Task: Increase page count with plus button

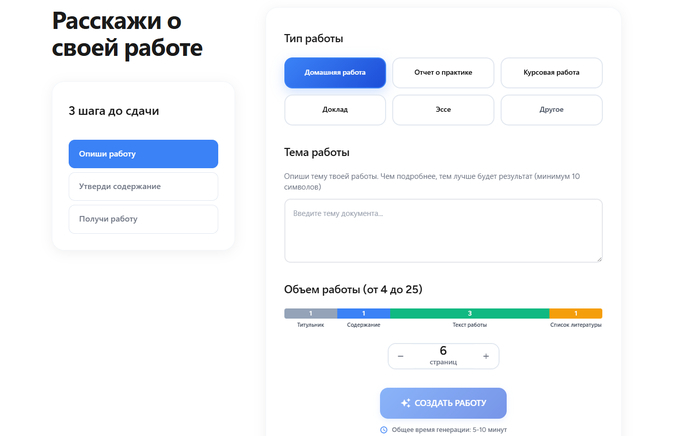Action: tap(486, 356)
